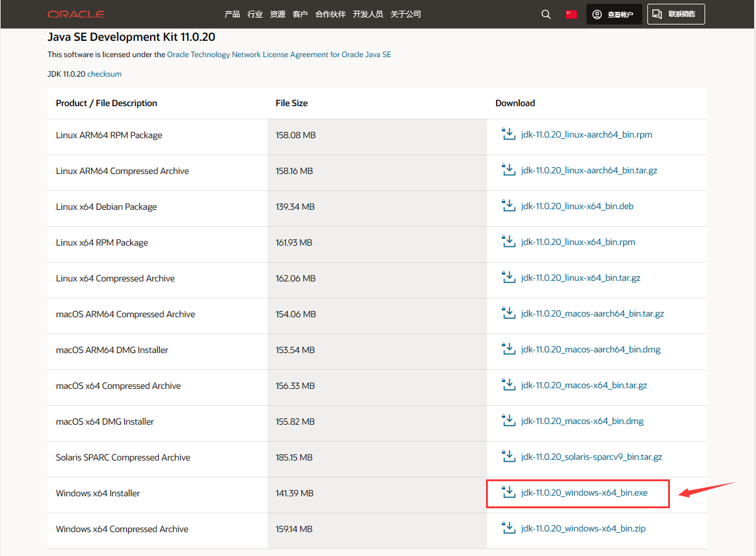Screen dimensions: 756x556
Task: Click download icon for Solaris SPARC archive
Action: [x=508, y=456]
